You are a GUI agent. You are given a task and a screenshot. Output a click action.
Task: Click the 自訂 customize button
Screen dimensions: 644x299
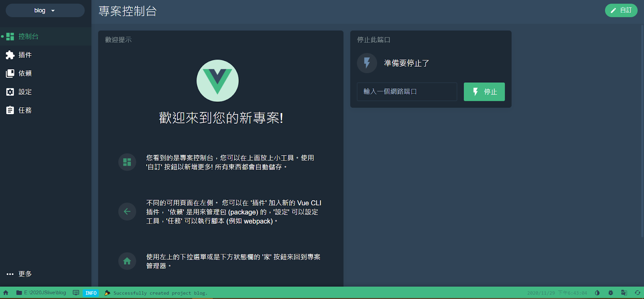pos(621,10)
